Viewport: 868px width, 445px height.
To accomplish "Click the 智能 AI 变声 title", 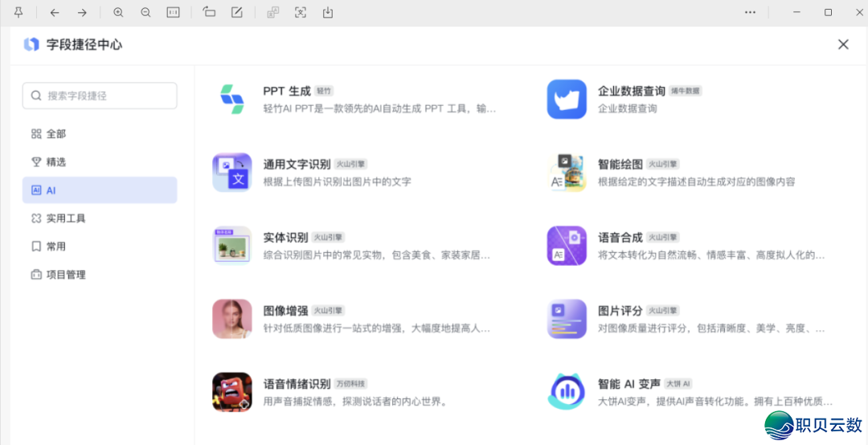I will point(629,384).
